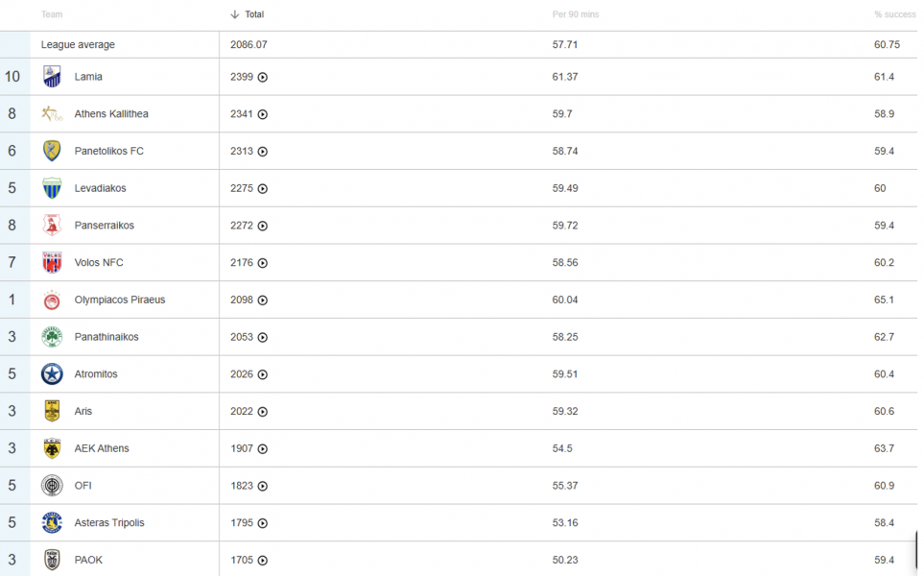Click the play icon next to Lamia's 2399

point(263,77)
